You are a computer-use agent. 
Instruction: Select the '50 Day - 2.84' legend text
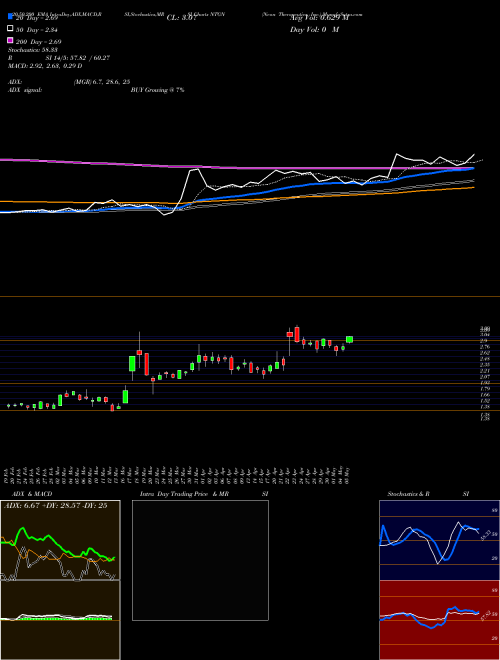tap(37, 29)
